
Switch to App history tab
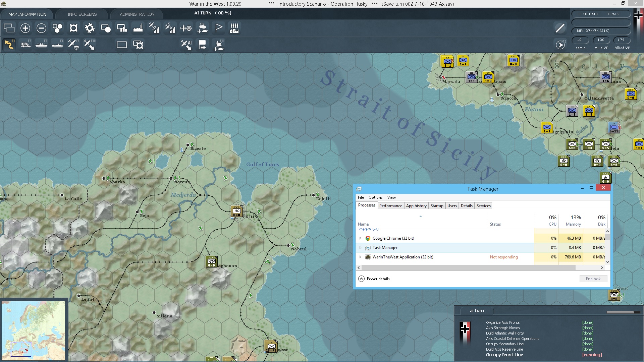point(416,206)
